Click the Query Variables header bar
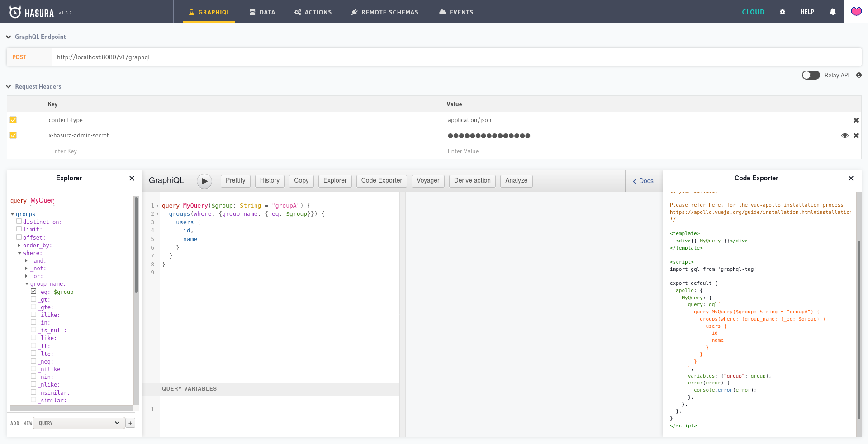The width and height of the screenshot is (868, 444). click(271, 389)
